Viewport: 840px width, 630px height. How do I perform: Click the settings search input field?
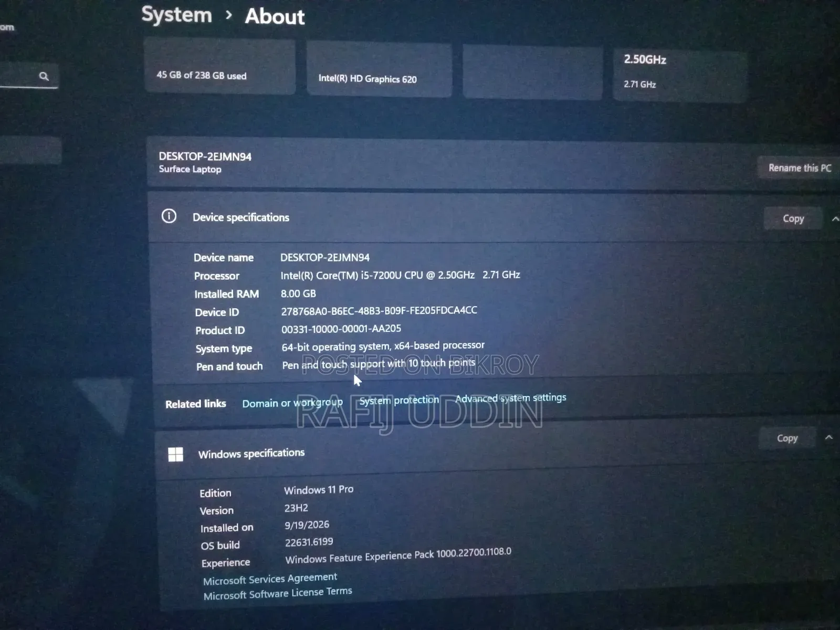tap(28, 77)
